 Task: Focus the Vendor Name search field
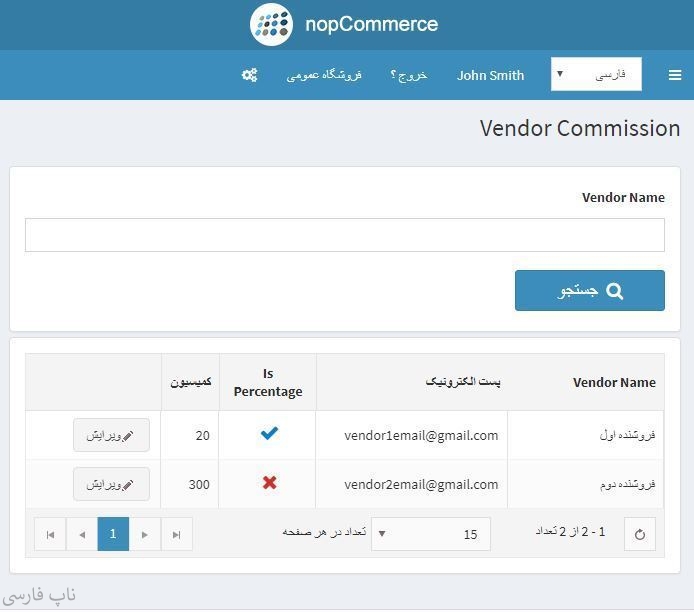pos(344,235)
